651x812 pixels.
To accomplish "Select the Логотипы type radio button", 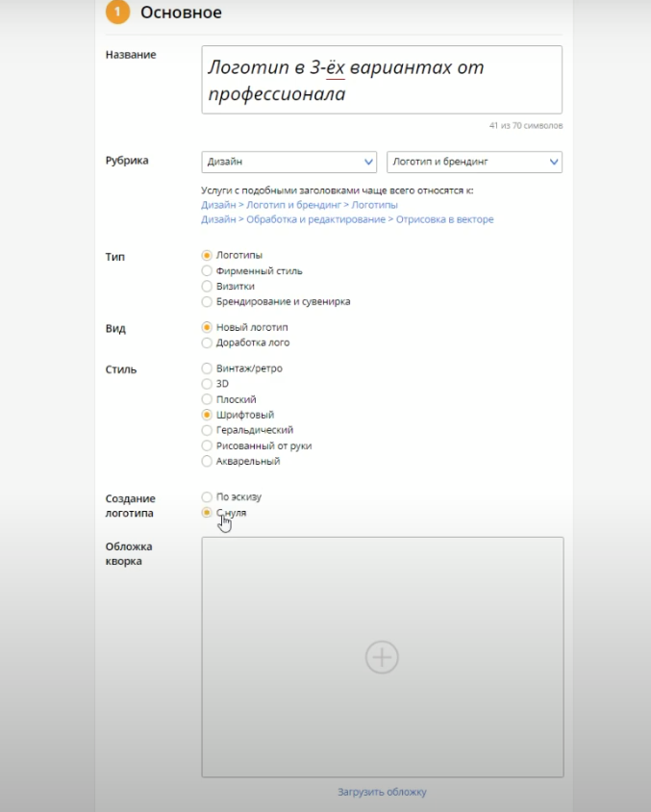I will [x=207, y=256].
